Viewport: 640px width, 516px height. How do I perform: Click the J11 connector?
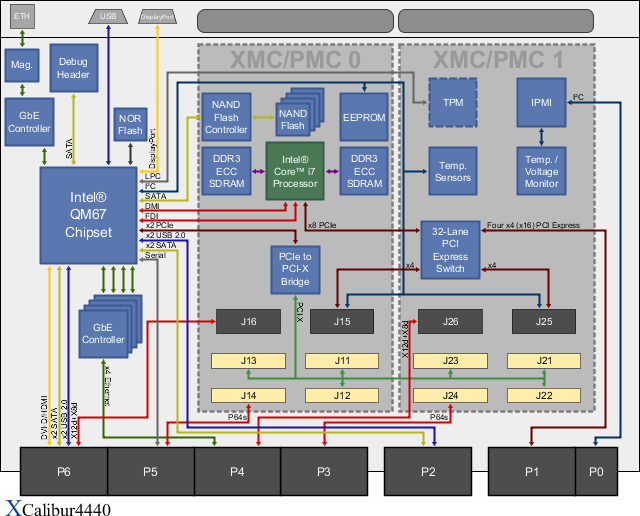click(342, 361)
